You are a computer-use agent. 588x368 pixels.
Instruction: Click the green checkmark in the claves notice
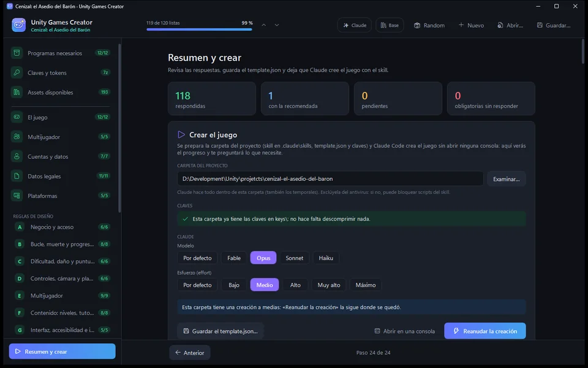[x=185, y=218]
